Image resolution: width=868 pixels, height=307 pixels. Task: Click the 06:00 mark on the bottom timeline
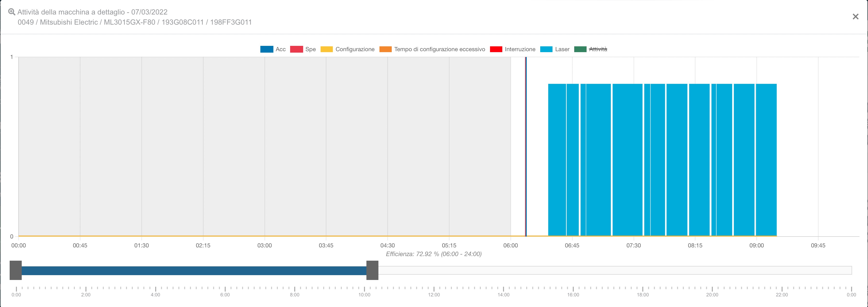226,293
